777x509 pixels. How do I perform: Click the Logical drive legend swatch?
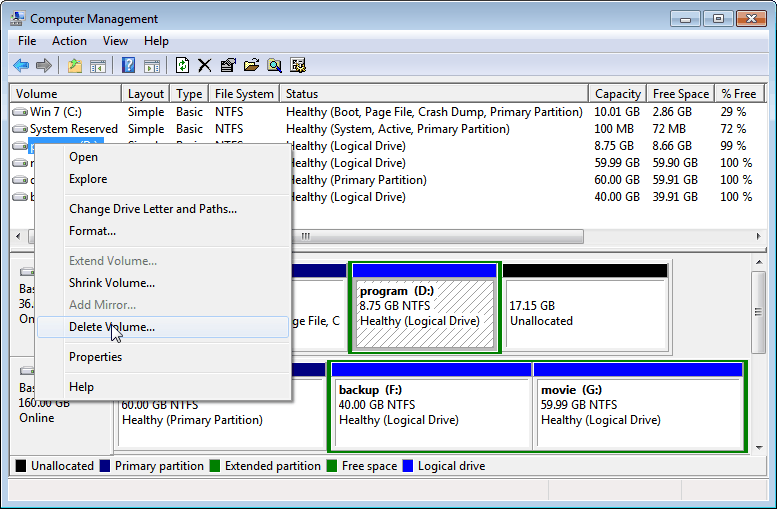pos(408,466)
